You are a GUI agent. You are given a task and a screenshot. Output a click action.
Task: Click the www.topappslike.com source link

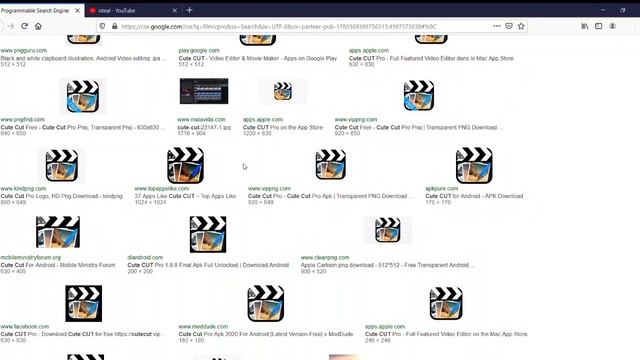(x=162, y=189)
